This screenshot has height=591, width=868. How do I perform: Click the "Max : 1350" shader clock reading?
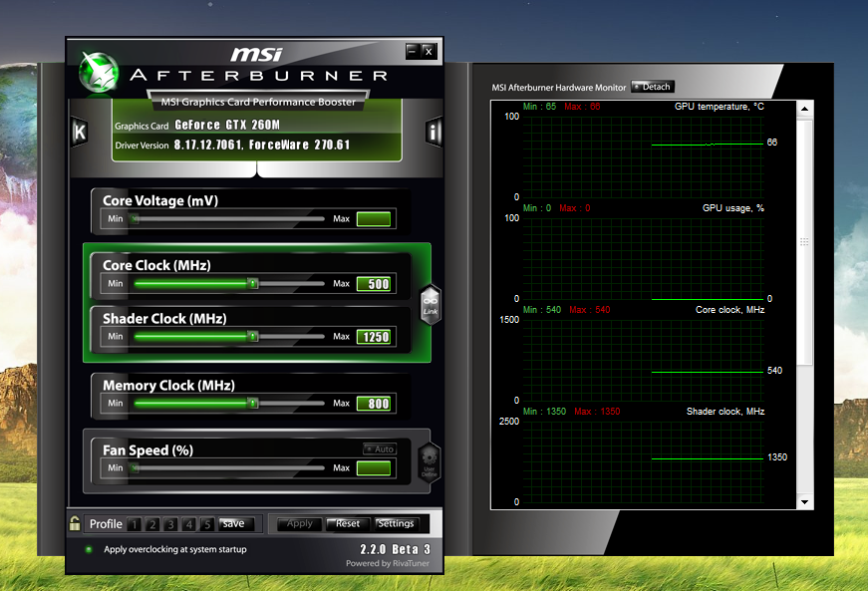click(597, 412)
